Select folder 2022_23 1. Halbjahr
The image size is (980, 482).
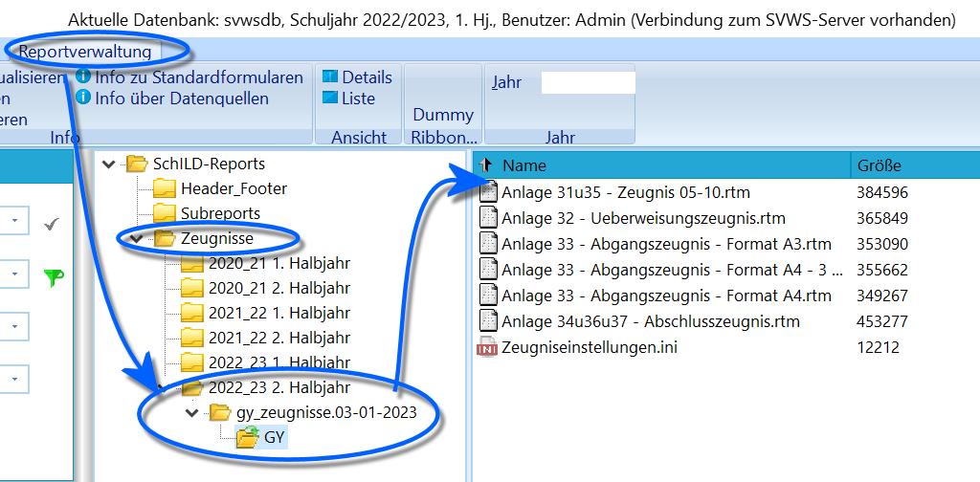[x=279, y=362]
